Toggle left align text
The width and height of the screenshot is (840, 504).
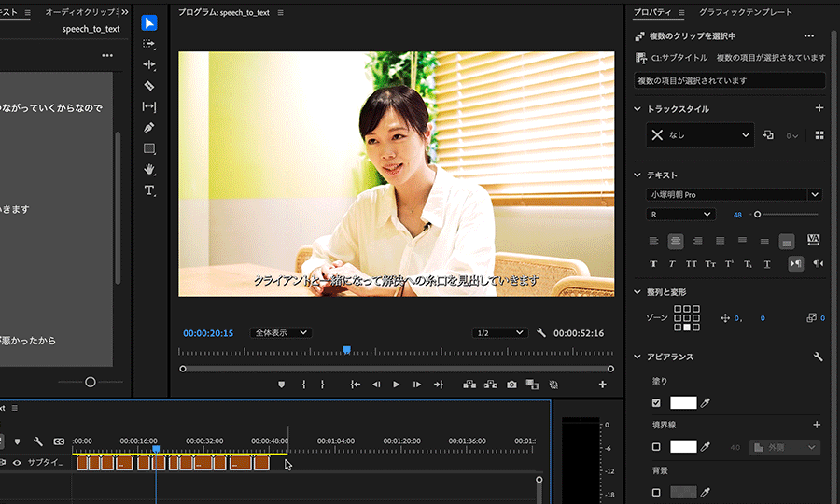[x=653, y=242]
